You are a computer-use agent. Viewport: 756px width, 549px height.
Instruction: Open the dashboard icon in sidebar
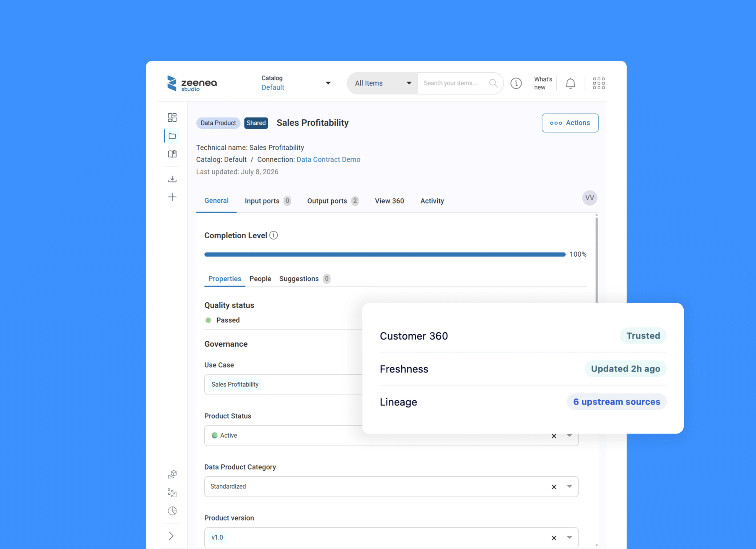click(x=172, y=117)
